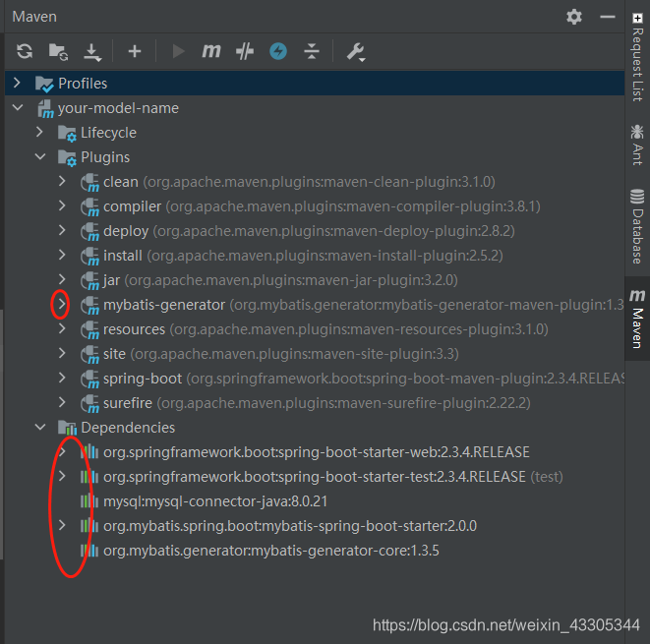Execute Maven goal m icon
The width and height of the screenshot is (650, 644).
point(211,51)
